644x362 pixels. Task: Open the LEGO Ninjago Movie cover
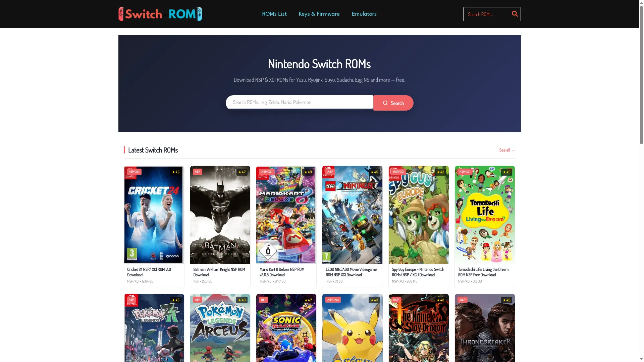(x=352, y=215)
